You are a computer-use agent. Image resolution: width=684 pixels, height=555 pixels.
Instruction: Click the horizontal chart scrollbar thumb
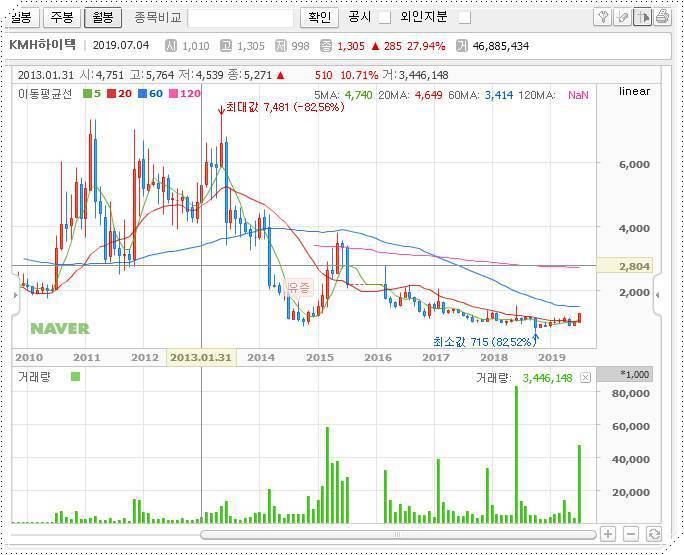[398, 534]
